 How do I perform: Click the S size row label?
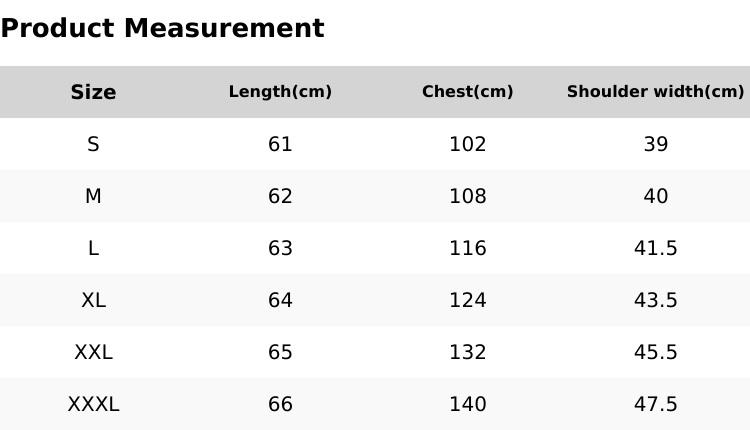click(93, 144)
